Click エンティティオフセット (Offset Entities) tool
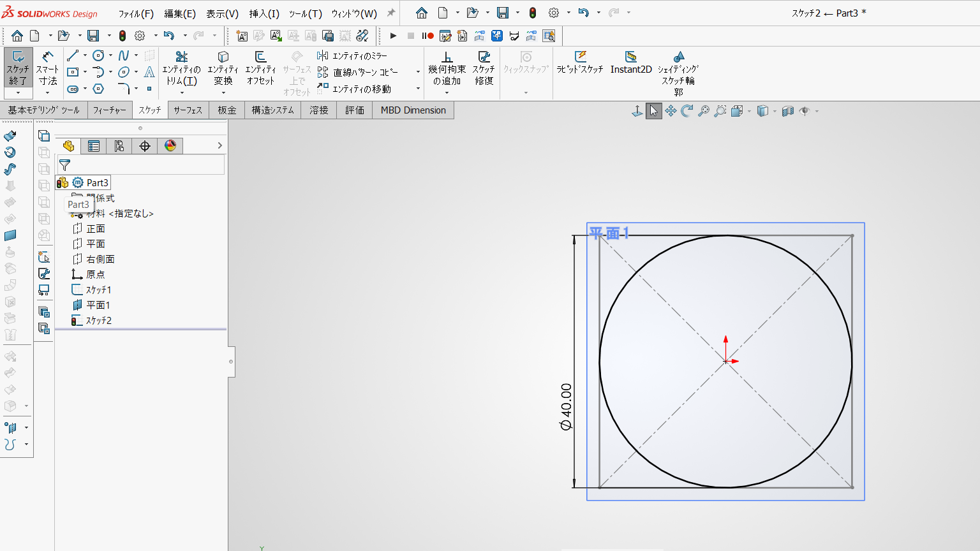Viewport: 980px width, 551px height. pos(260,68)
